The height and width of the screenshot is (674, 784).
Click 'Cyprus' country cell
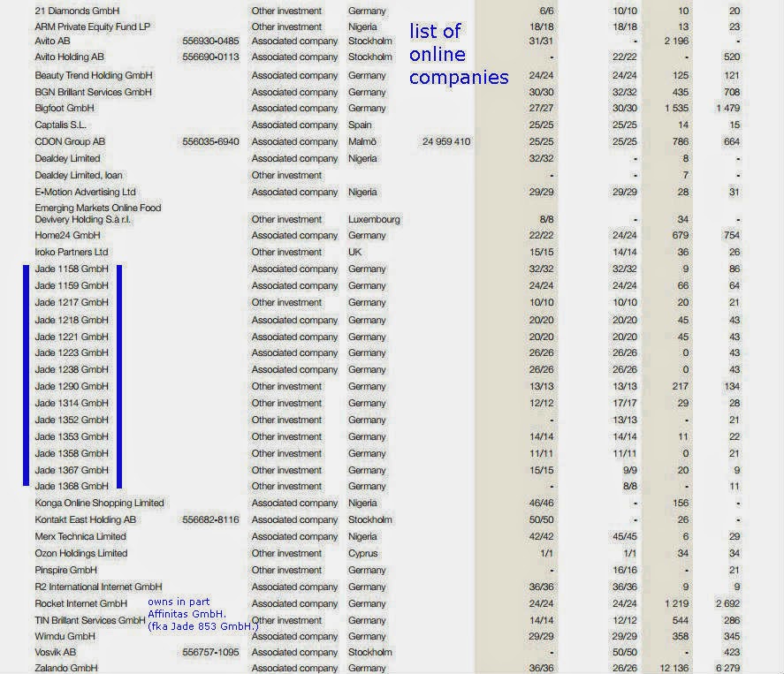tap(363, 554)
